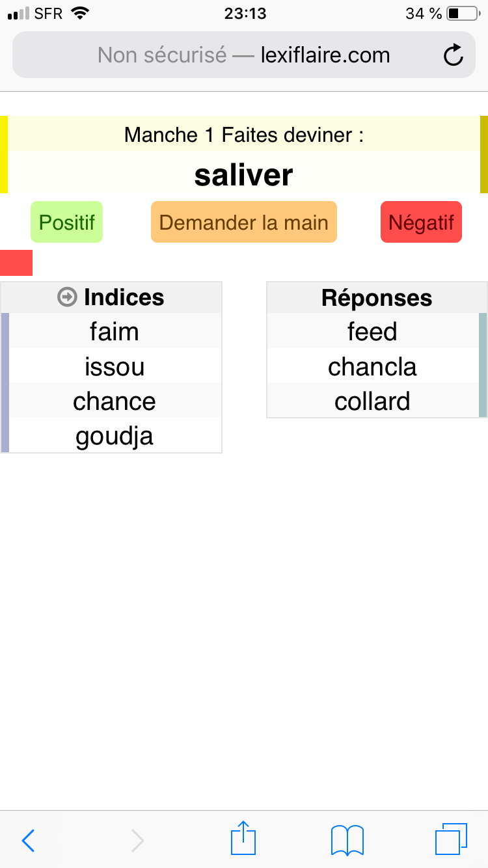Tap the word 'saliver' to guess
This screenshot has width=488, height=868.
click(x=243, y=175)
